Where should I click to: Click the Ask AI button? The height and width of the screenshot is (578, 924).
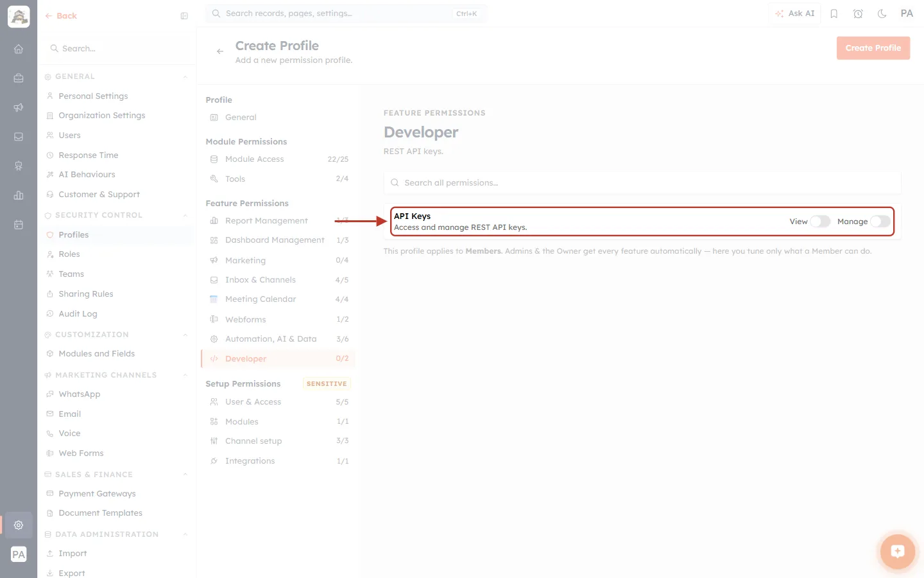pyautogui.click(x=794, y=13)
